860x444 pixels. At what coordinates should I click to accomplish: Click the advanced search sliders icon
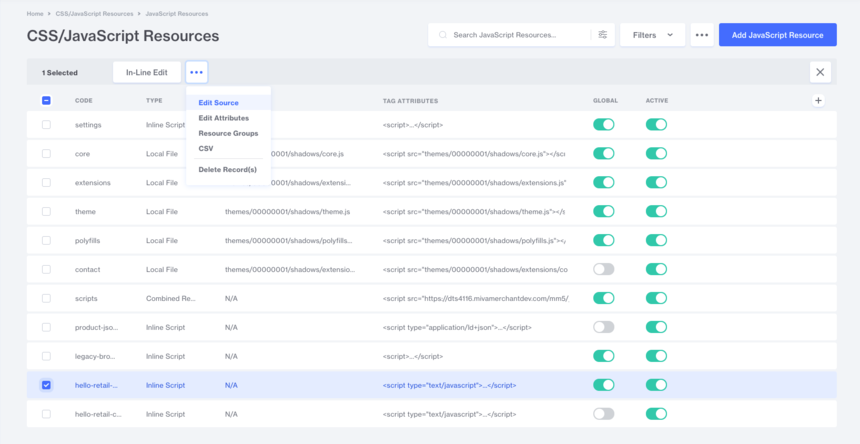pyautogui.click(x=602, y=35)
